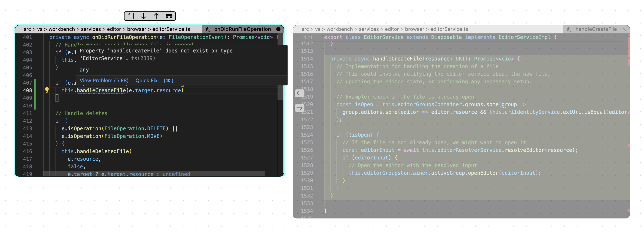Click 'workbench' breadcrumb in left panel

(x=62, y=29)
